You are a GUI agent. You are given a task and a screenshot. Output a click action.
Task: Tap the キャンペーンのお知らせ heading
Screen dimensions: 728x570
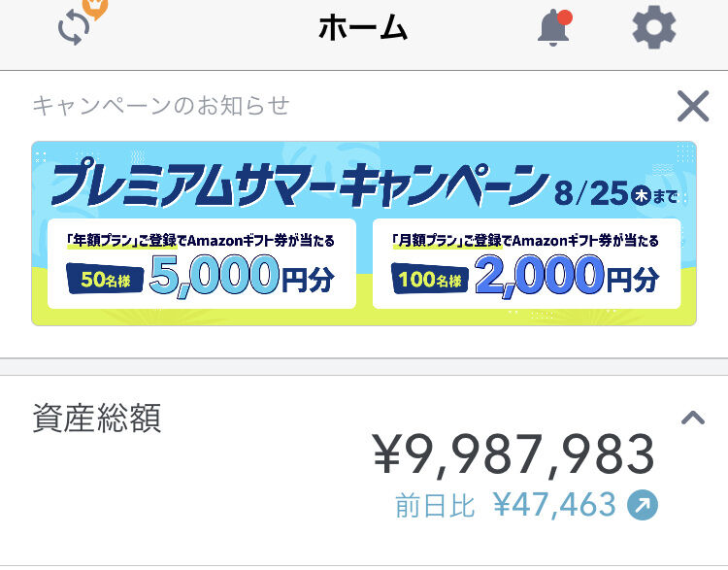161,105
